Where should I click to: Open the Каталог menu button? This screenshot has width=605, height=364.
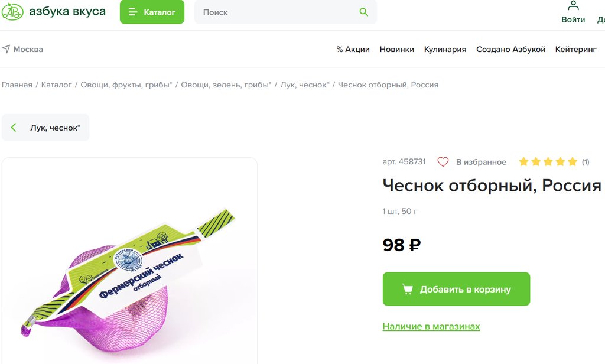click(152, 12)
